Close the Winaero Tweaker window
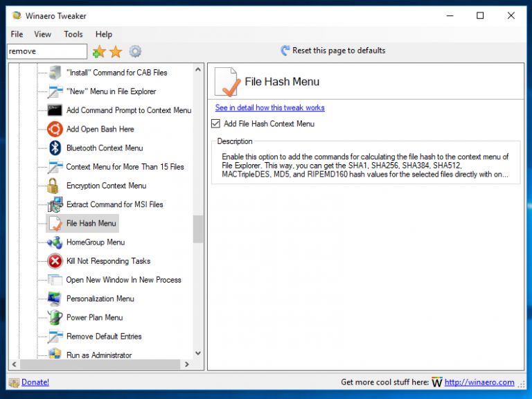This screenshot has width=532, height=399. 511,16
